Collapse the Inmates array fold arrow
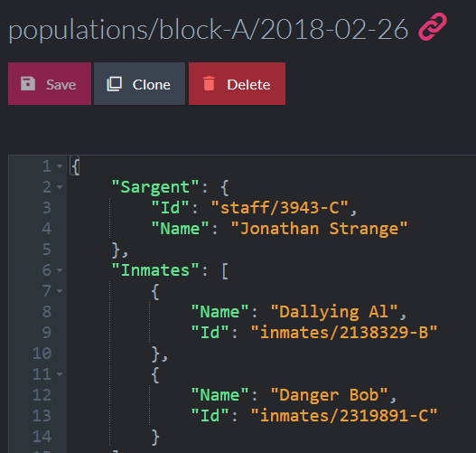Viewport: 476px width, 453px height. [60, 270]
